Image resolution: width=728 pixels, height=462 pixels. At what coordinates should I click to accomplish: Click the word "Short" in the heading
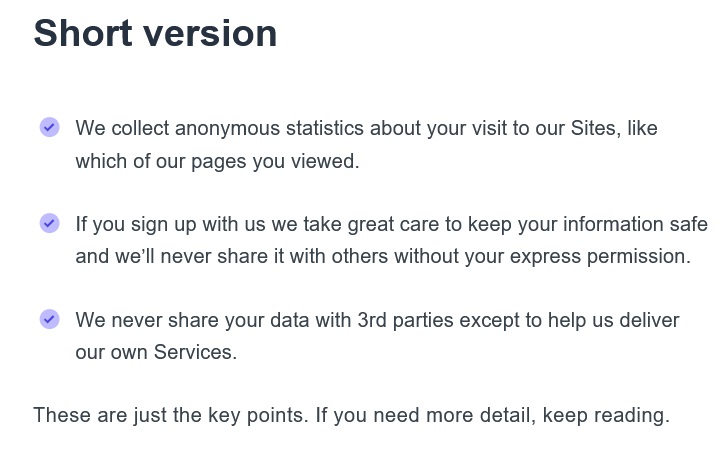[x=83, y=33]
